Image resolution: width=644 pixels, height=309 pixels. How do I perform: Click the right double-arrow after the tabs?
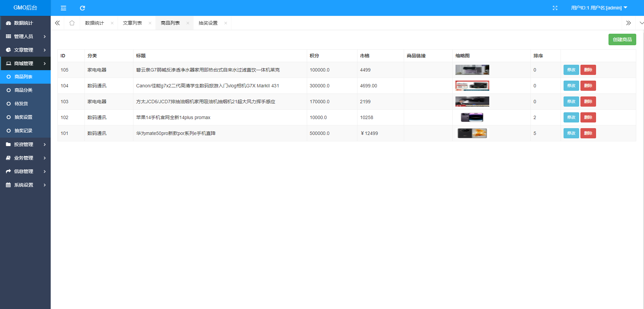point(629,23)
